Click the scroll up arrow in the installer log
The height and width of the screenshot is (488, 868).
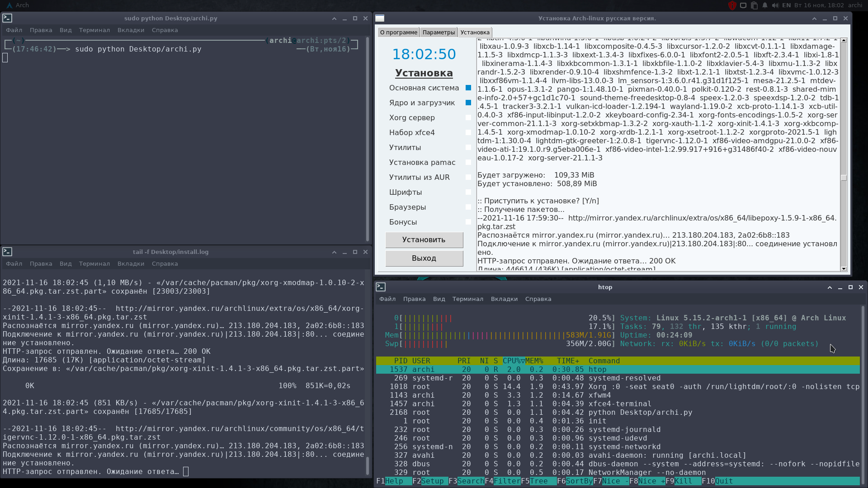click(x=844, y=41)
